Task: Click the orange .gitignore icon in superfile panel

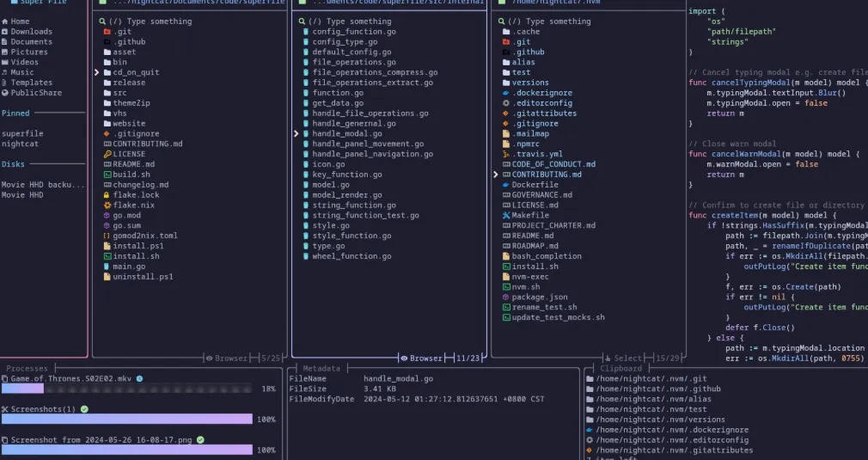Action: tap(107, 134)
